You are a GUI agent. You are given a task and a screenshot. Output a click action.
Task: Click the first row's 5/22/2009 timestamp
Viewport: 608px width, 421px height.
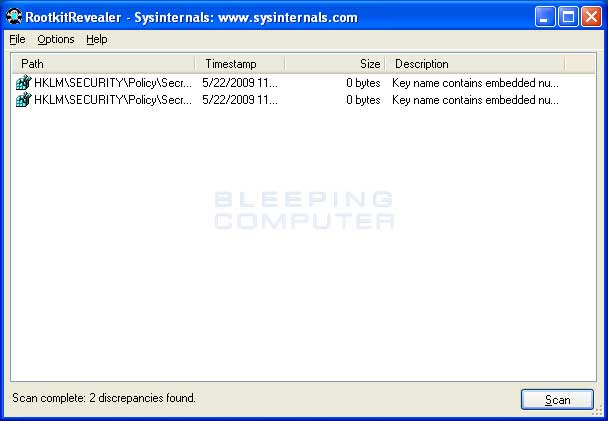(239, 83)
